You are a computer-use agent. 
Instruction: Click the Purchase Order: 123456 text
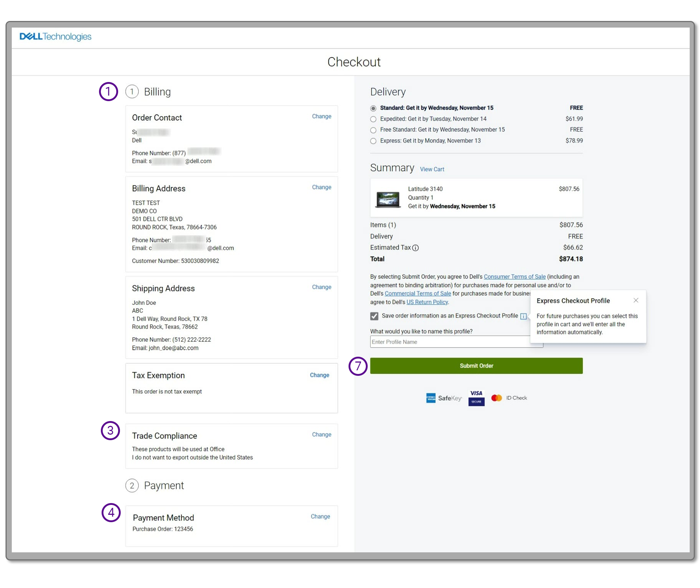(162, 529)
